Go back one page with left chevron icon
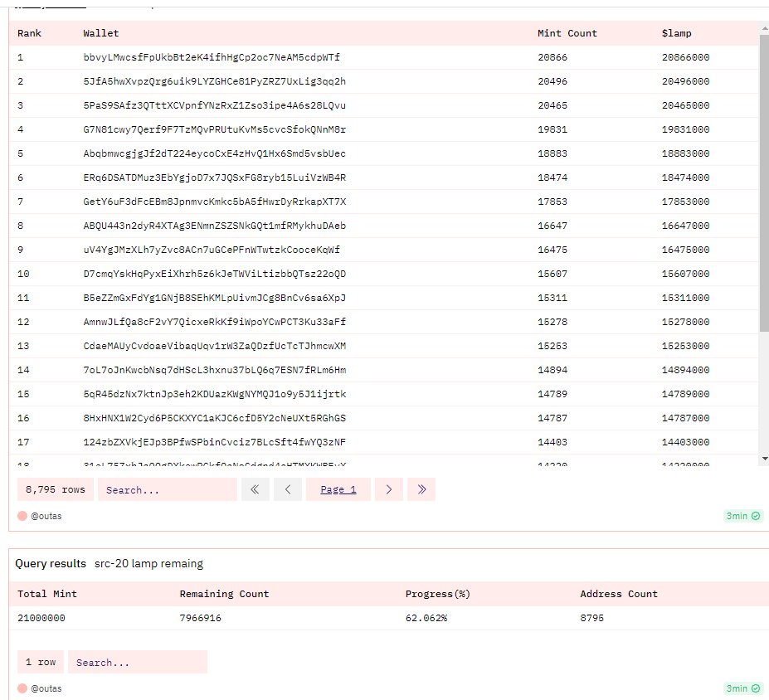The height and width of the screenshot is (700, 769). [289, 489]
